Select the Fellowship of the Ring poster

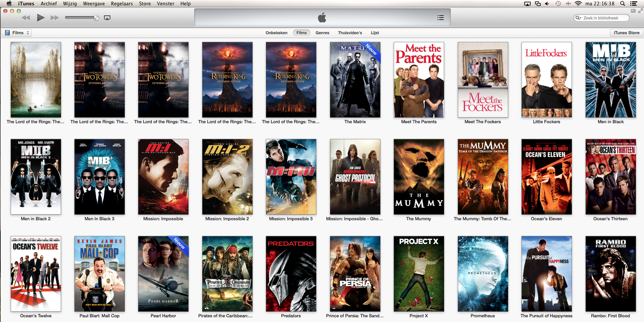[36, 80]
